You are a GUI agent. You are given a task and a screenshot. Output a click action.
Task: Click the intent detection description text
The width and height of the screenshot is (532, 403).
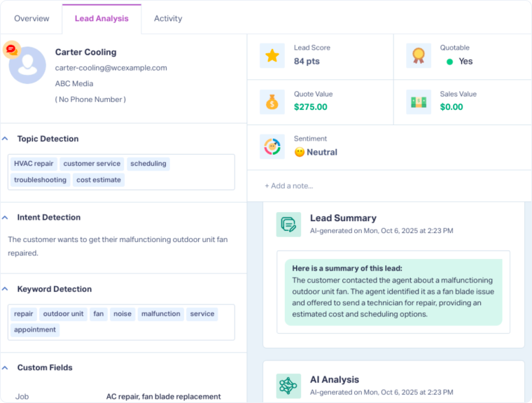point(118,246)
